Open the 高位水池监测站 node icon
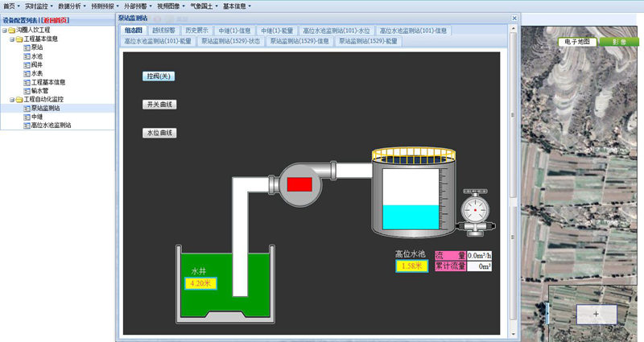The width and height of the screenshot is (644, 342). [27, 126]
